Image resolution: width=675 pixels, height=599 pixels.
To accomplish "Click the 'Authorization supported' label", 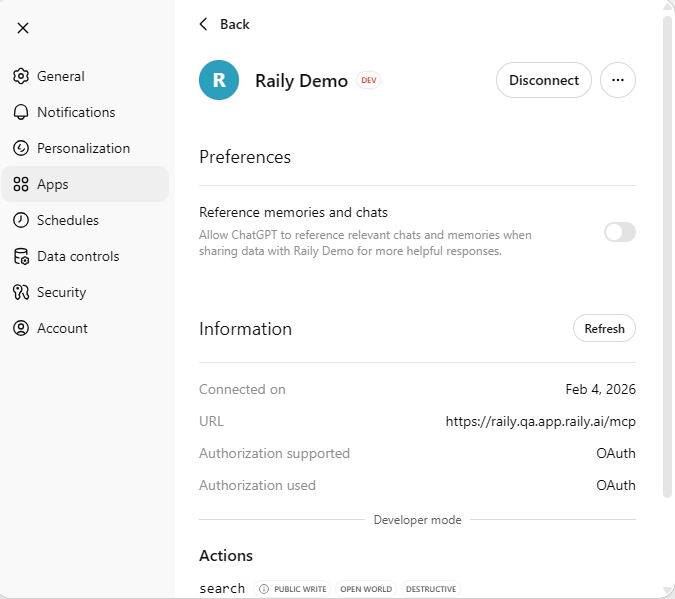I will 275,453.
